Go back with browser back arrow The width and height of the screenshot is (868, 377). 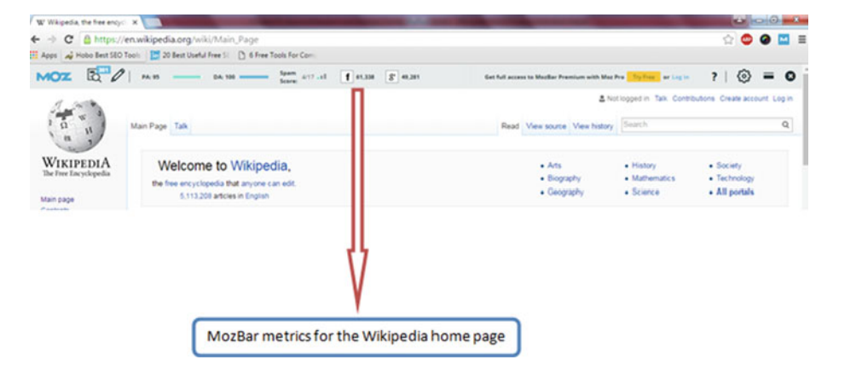click(x=35, y=40)
